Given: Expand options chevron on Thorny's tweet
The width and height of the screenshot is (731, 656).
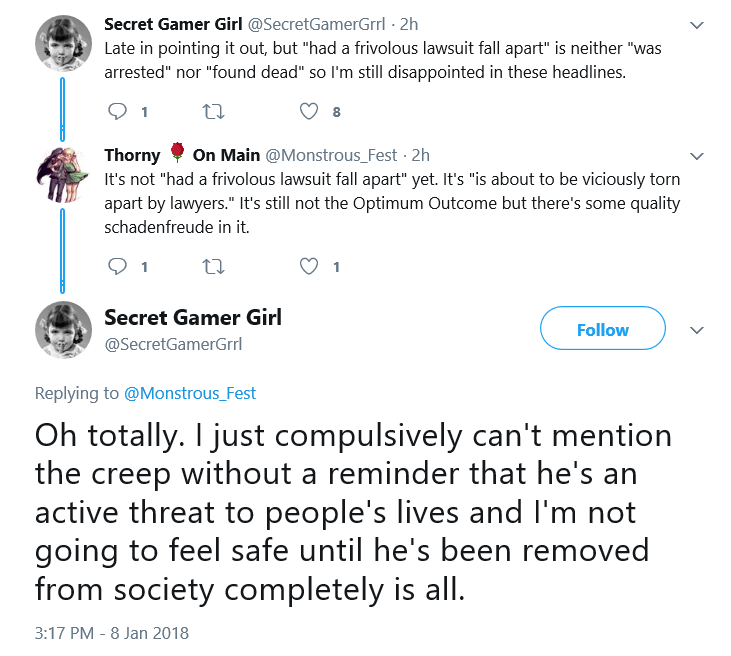Looking at the screenshot, I should pyautogui.click(x=697, y=156).
